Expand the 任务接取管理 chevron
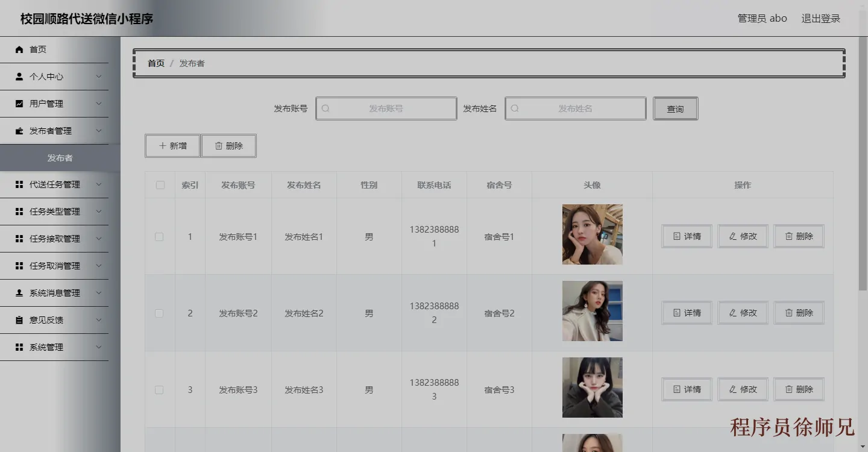This screenshot has height=452, width=868. [x=99, y=239]
